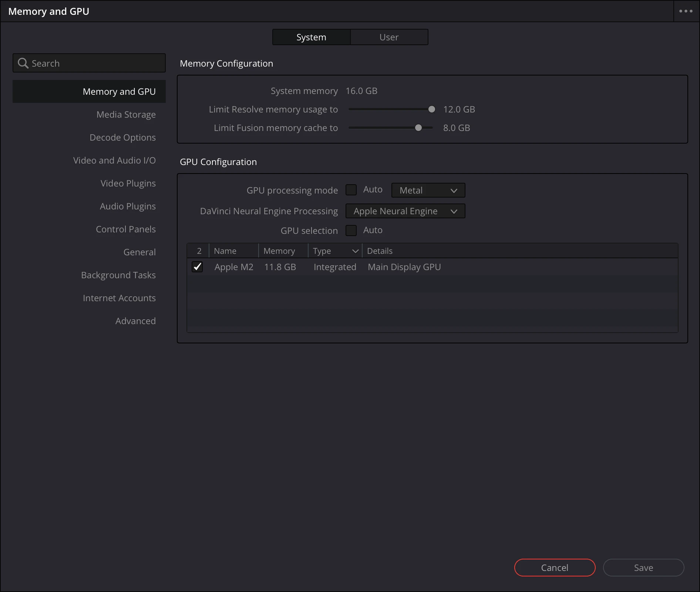
Task: Click the 16.0 GB system memory value
Action: (361, 91)
